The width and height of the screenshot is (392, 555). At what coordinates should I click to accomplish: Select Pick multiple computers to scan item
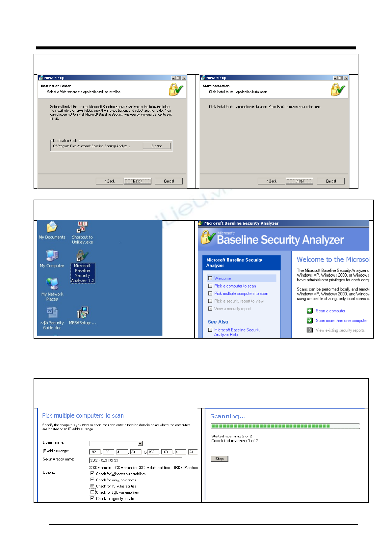pos(241,293)
